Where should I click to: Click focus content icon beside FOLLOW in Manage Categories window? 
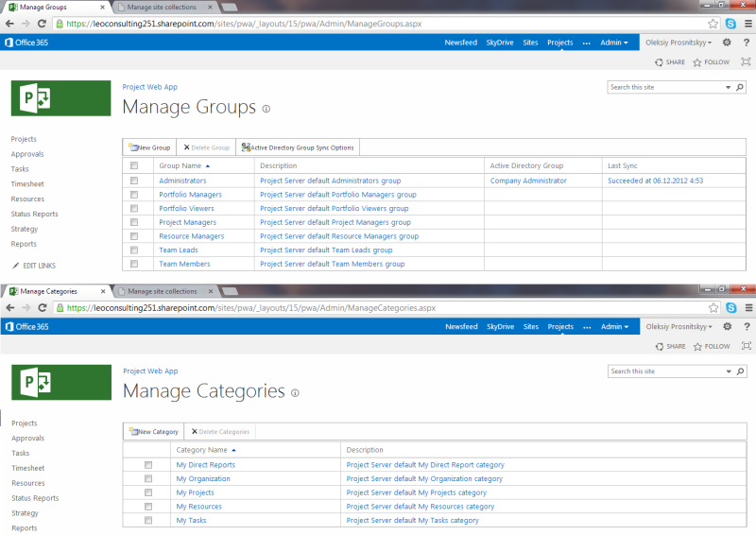click(747, 346)
